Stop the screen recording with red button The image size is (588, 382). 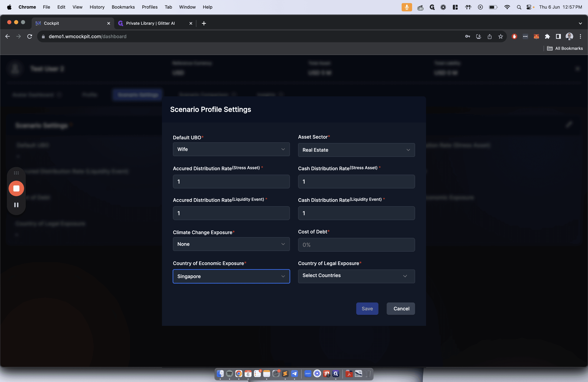(16, 189)
